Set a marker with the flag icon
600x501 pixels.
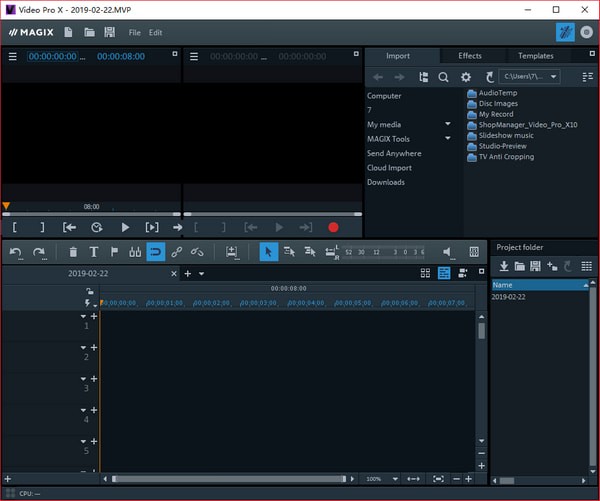(114, 252)
